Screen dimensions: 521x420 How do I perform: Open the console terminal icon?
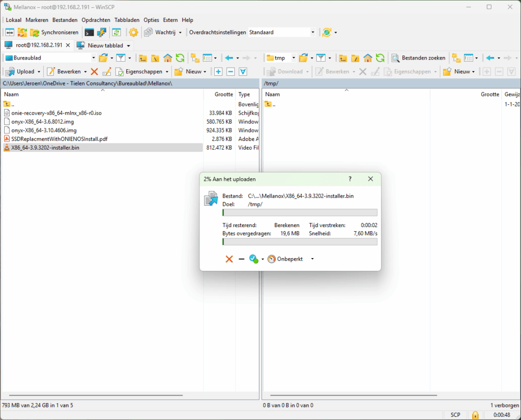(x=89, y=32)
